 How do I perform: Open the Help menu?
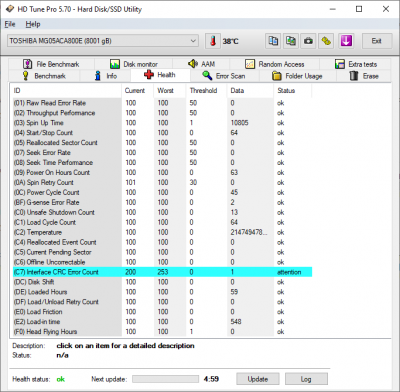click(x=33, y=24)
